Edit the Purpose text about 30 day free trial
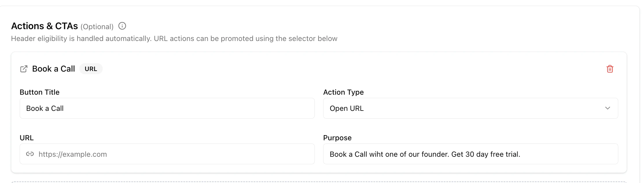The image size is (644, 183). coord(470,154)
